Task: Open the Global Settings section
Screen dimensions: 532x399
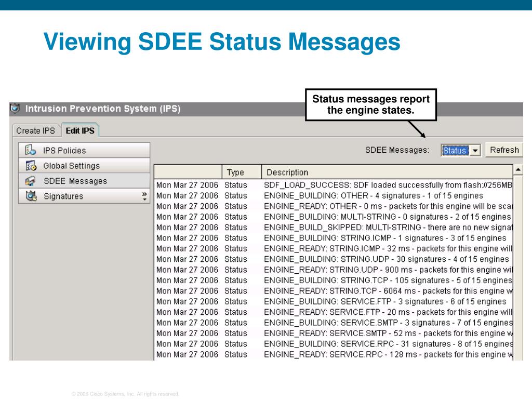Action: pos(84,166)
